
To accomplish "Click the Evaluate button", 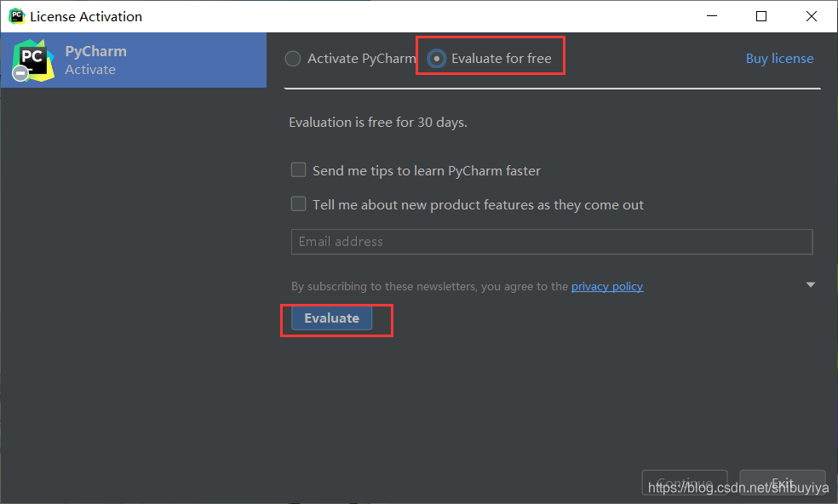I will click(331, 318).
